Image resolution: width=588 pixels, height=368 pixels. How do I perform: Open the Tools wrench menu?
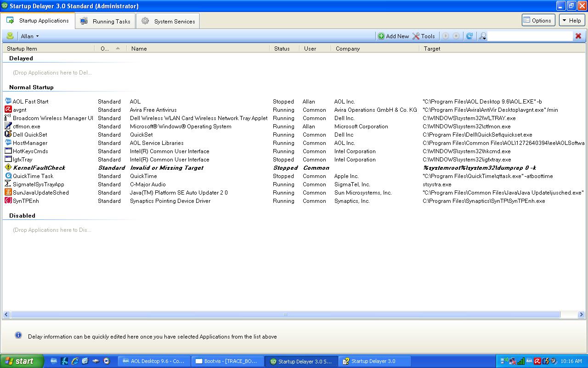pos(416,36)
